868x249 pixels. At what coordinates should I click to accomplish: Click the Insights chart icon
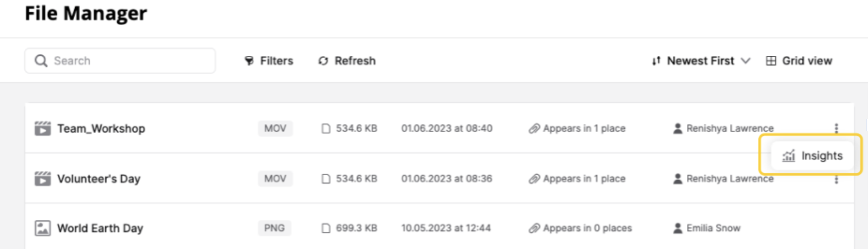tap(788, 156)
